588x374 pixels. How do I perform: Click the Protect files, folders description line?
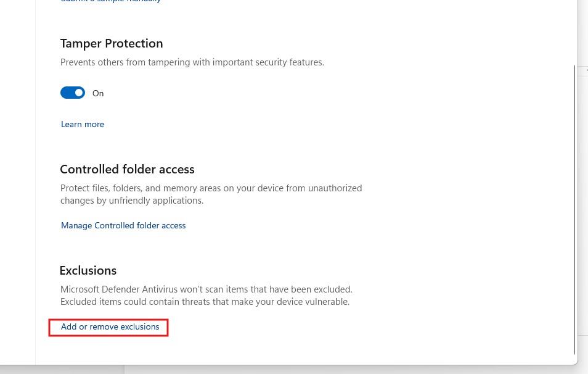211,188
